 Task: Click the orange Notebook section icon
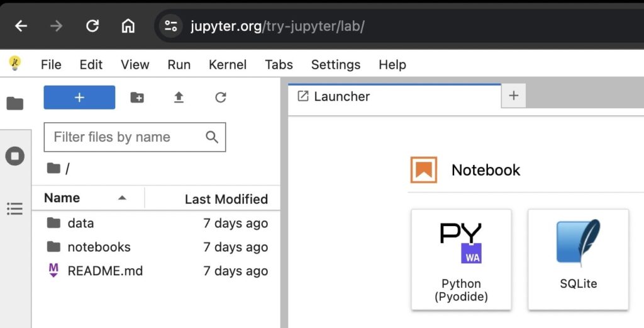pos(424,170)
